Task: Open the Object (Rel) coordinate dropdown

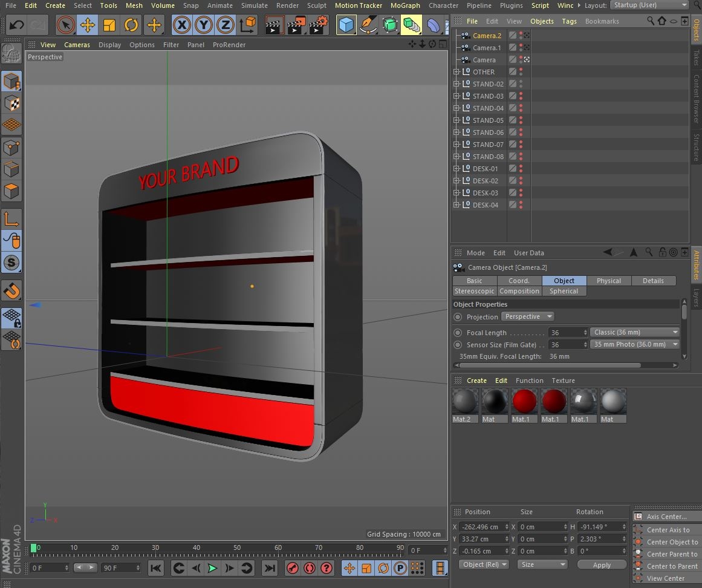Action: [483, 564]
